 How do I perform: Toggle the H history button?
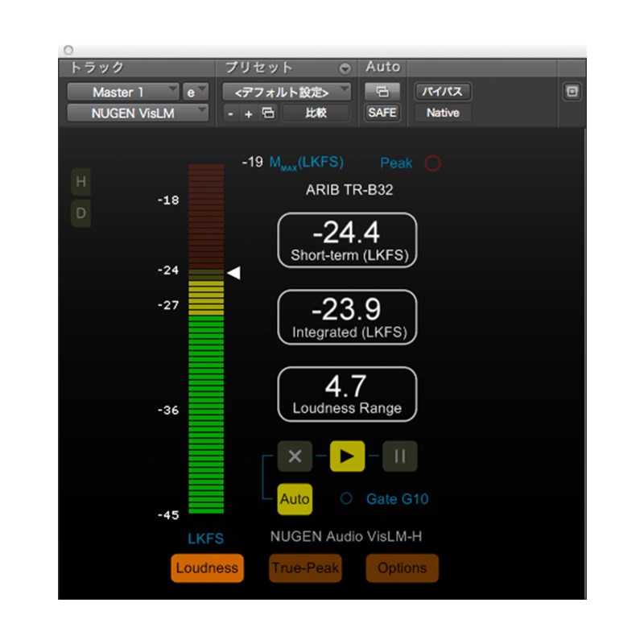81,181
